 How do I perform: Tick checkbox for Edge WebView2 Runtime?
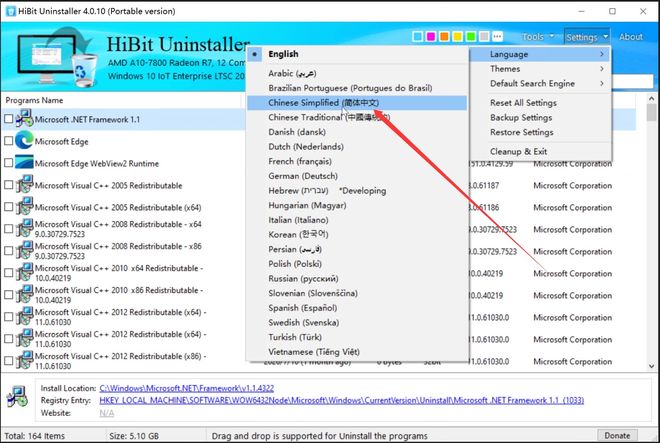tap(8, 163)
